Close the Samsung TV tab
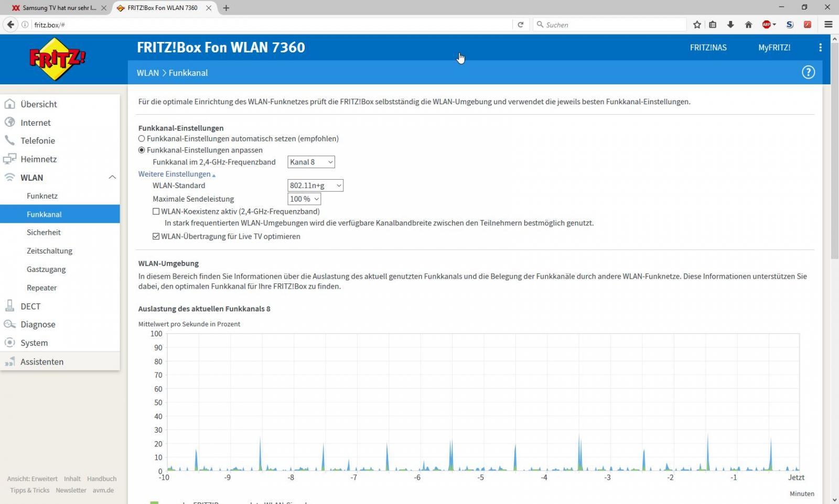The width and height of the screenshot is (839, 504). pyautogui.click(x=104, y=8)
